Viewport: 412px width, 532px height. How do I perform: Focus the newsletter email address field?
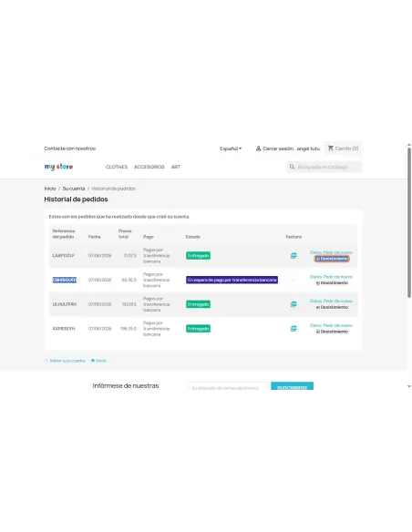(229, 386)
